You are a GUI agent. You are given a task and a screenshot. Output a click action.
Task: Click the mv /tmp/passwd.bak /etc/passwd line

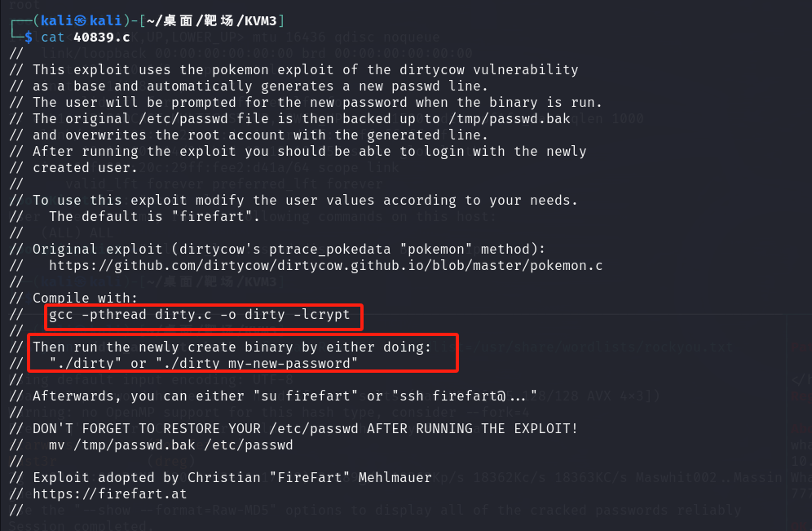click(171, 445)
